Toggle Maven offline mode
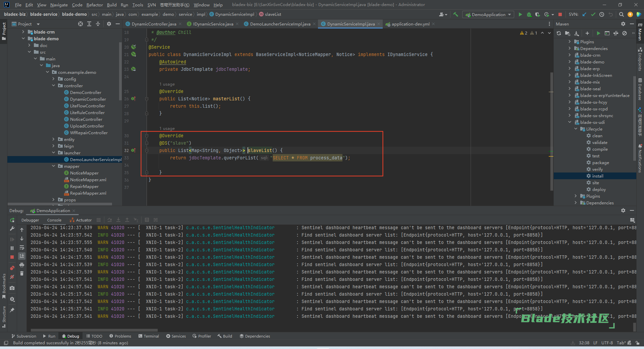The width and height of the screenshot is (644, 349). click(616, 33)
